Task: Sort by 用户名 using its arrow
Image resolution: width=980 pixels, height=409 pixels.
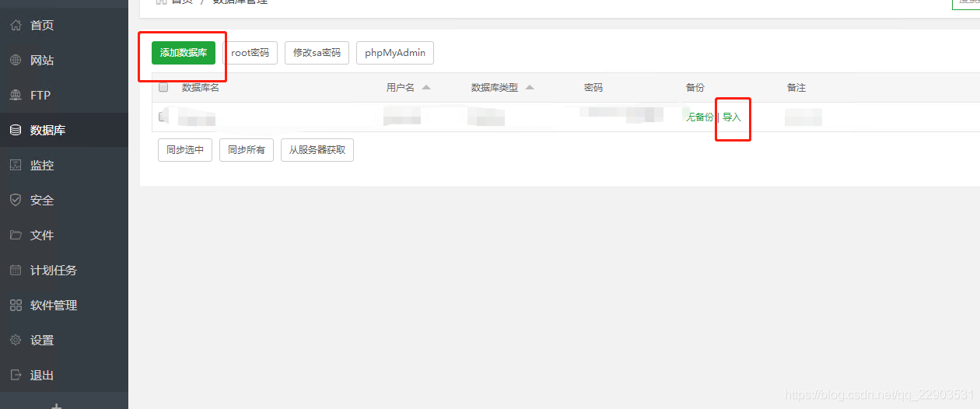Action: 426,87
